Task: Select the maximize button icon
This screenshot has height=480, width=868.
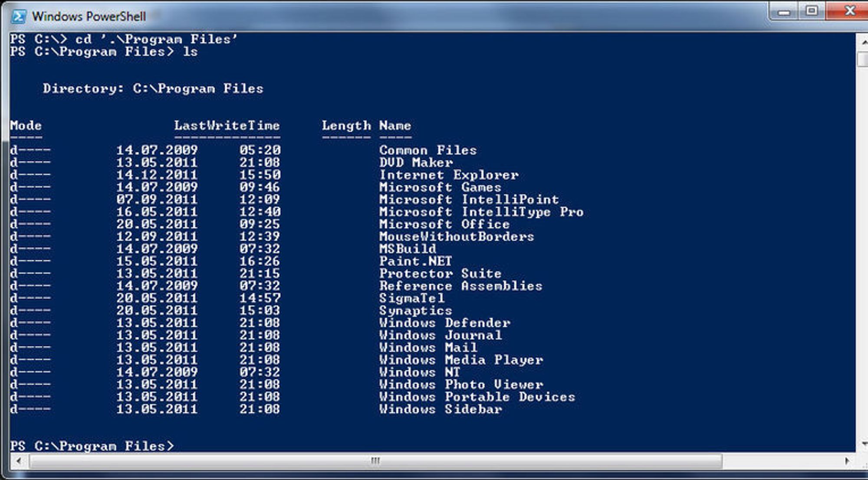Action: click(x=812, y=10)
